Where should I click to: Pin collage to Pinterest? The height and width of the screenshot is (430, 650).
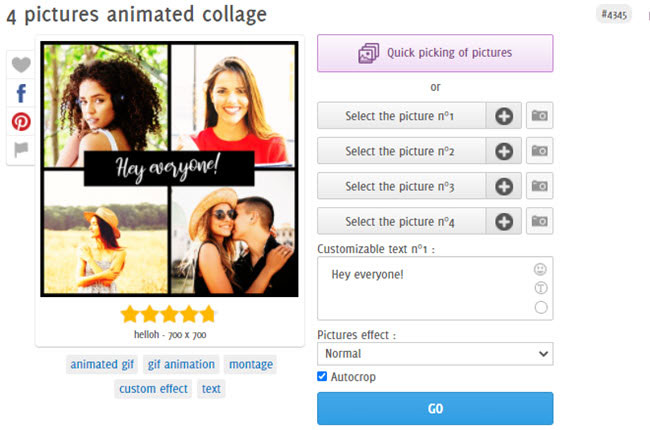pos(21,121)
